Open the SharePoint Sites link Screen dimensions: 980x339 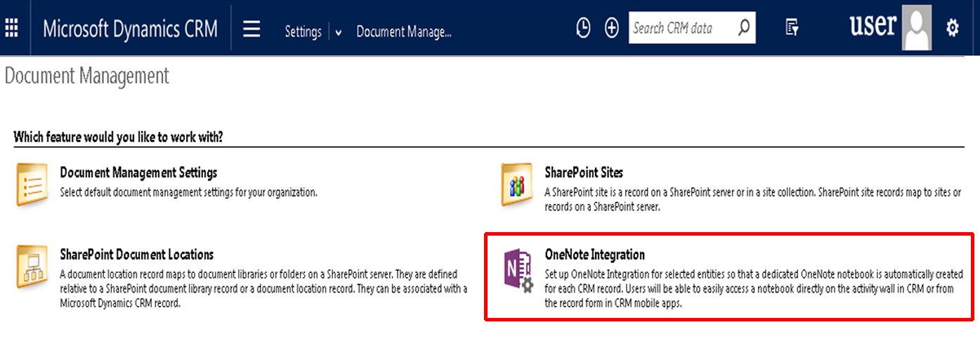[x=584, y=172]
